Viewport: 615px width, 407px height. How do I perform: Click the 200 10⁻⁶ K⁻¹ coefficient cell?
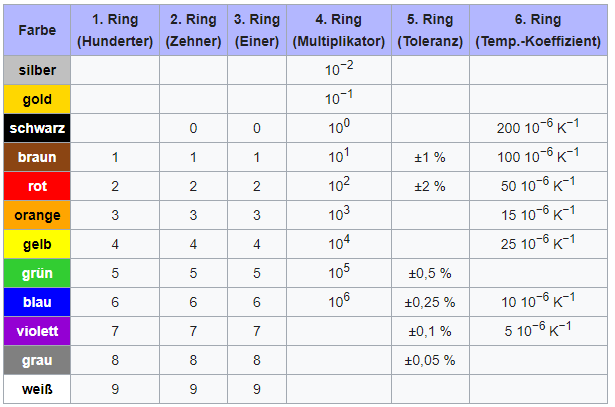coord(538,128)
